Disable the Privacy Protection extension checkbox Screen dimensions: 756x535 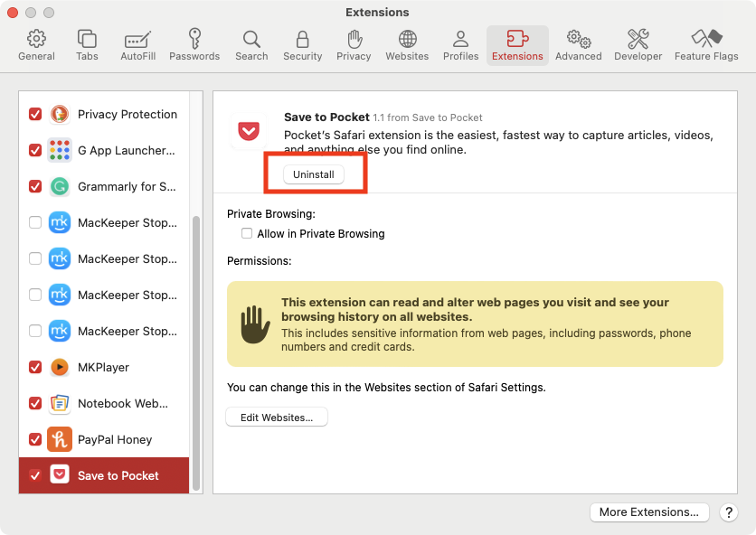pos(35,114)
